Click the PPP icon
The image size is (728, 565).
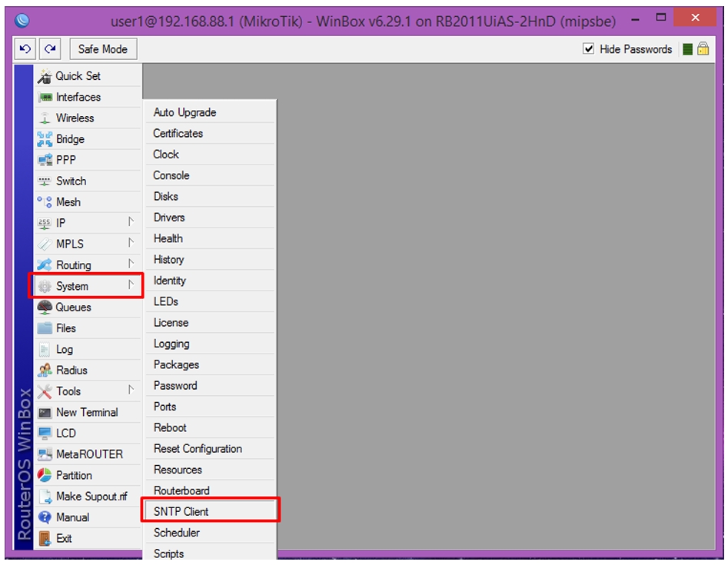click(45, 160)
